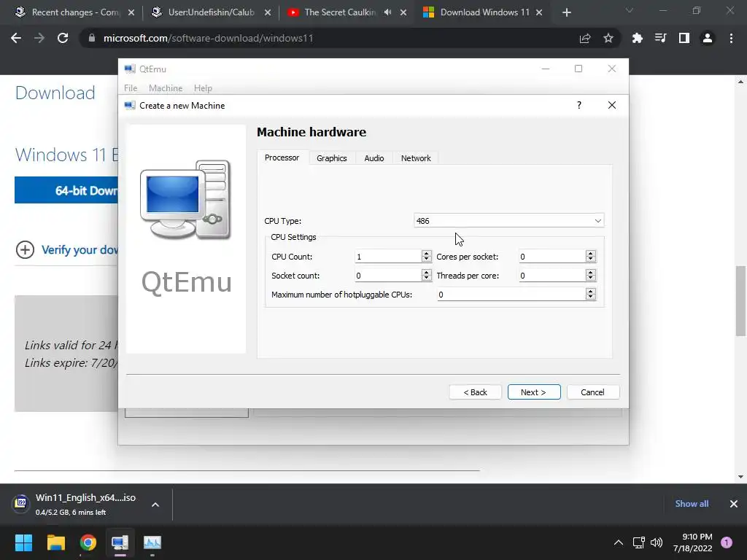747x560 pixels.
Task: Bookmark this page with star icon
Action: coord(608,38)
